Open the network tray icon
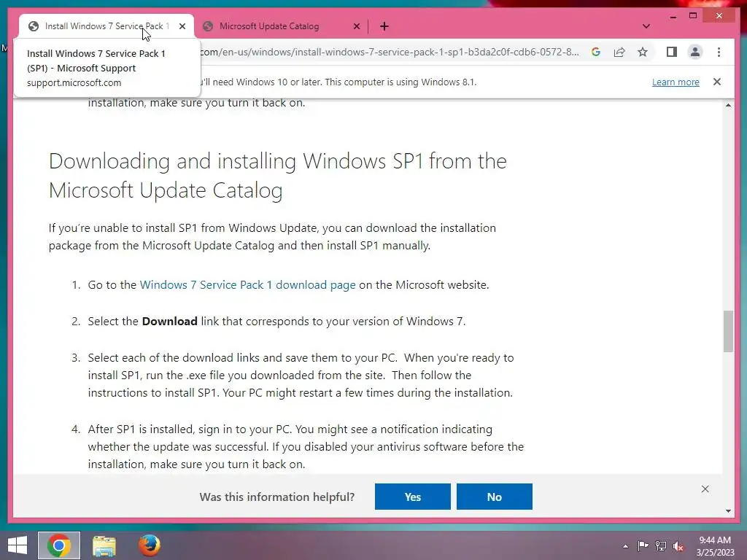Image resolution: width=747 pixels, height=560 pixels. click(x=661, y=546)
